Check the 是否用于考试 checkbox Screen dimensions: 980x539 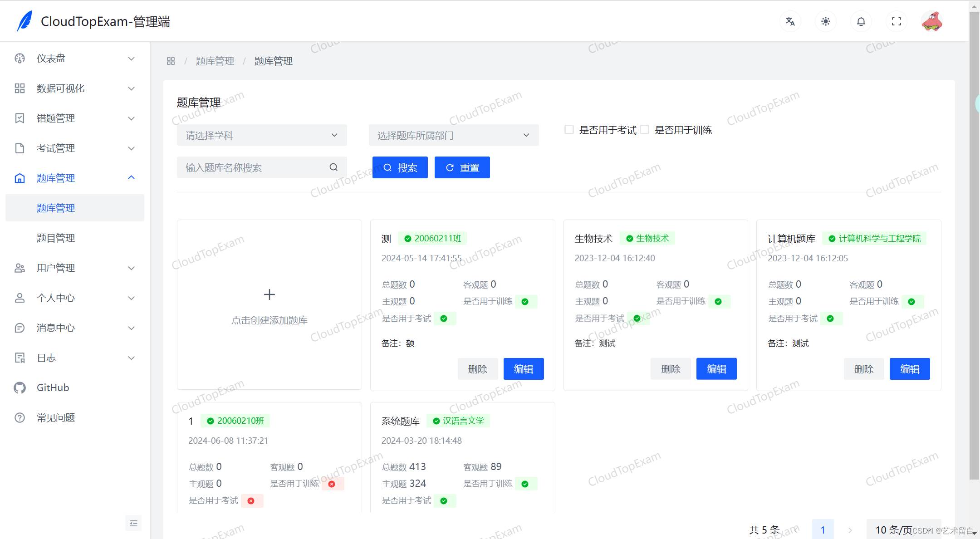click(569, 129)
